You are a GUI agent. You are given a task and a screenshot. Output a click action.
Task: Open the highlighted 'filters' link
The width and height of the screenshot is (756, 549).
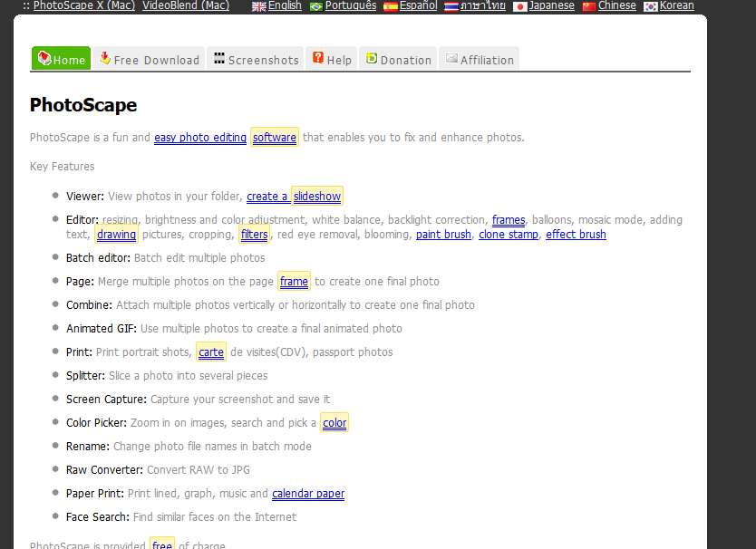pyautogui.click(x=254, y=235)
